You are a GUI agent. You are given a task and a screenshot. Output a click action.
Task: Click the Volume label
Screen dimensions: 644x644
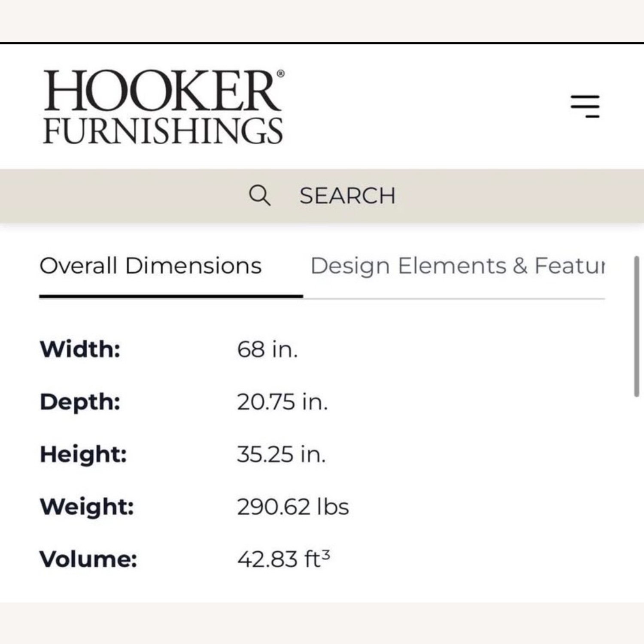tap(88, 558)
